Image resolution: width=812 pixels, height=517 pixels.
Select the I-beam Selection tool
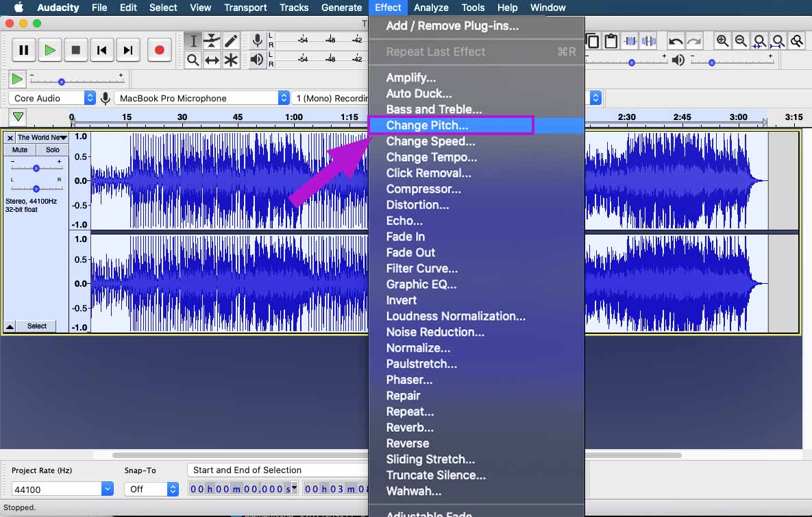[193, 41]
